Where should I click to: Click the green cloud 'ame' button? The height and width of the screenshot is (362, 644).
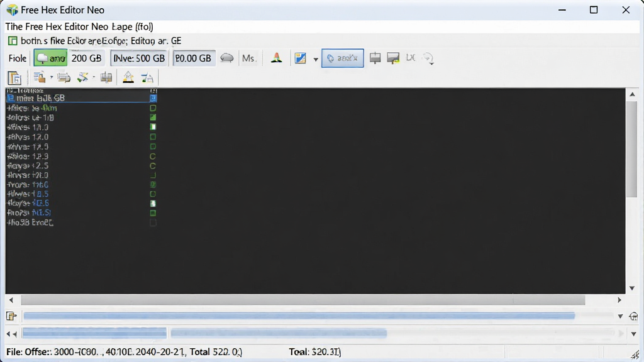click(50, 58)
